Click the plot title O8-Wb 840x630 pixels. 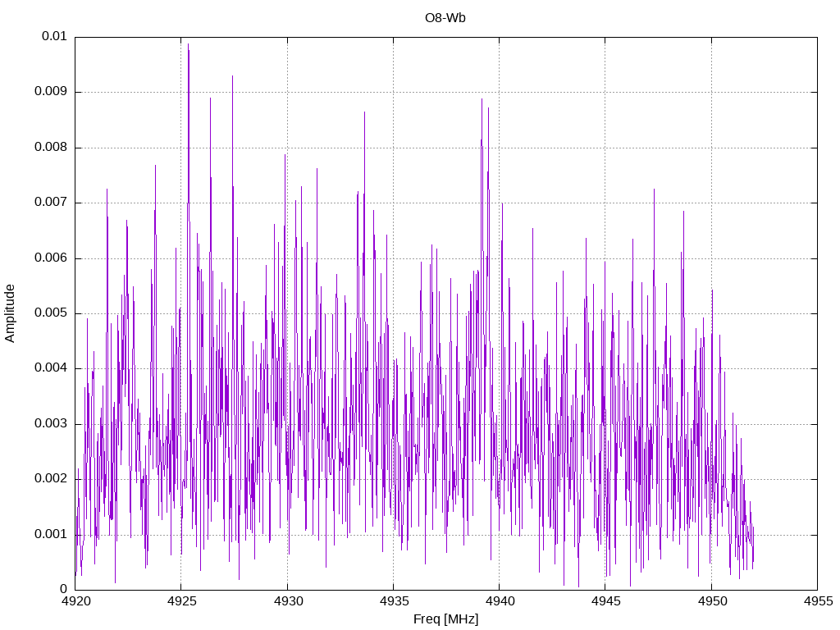(445, 18)
